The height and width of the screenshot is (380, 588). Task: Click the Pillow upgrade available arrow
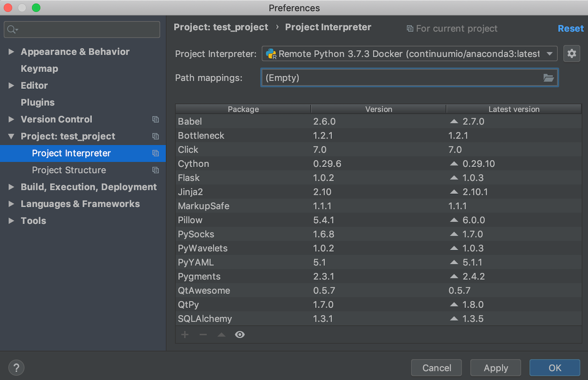(454, 220)
